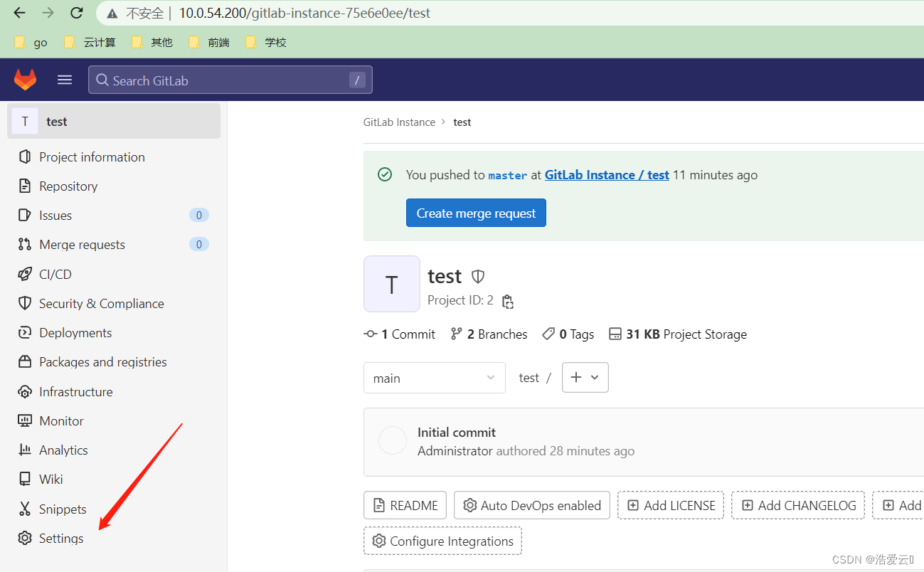Click the Security & Compliance shield icon
This screenshot has height=572, width=924.
[x=25, y=303]
